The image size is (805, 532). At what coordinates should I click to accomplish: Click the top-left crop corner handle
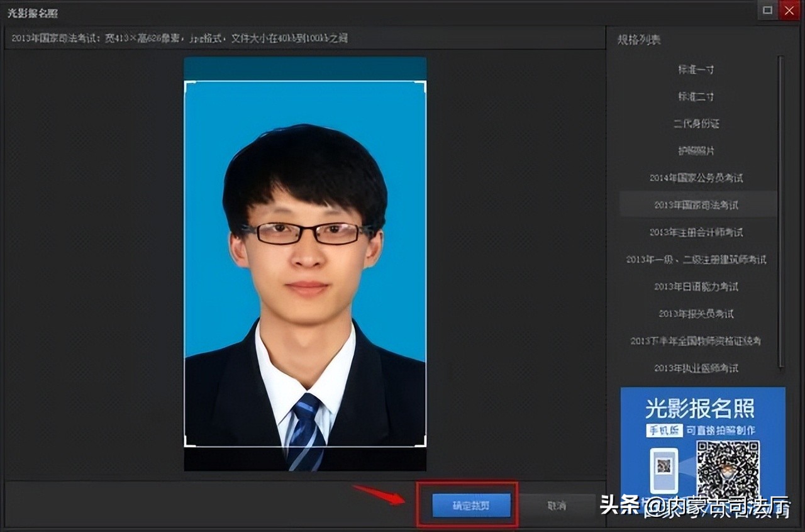click(x=187, y=82)
